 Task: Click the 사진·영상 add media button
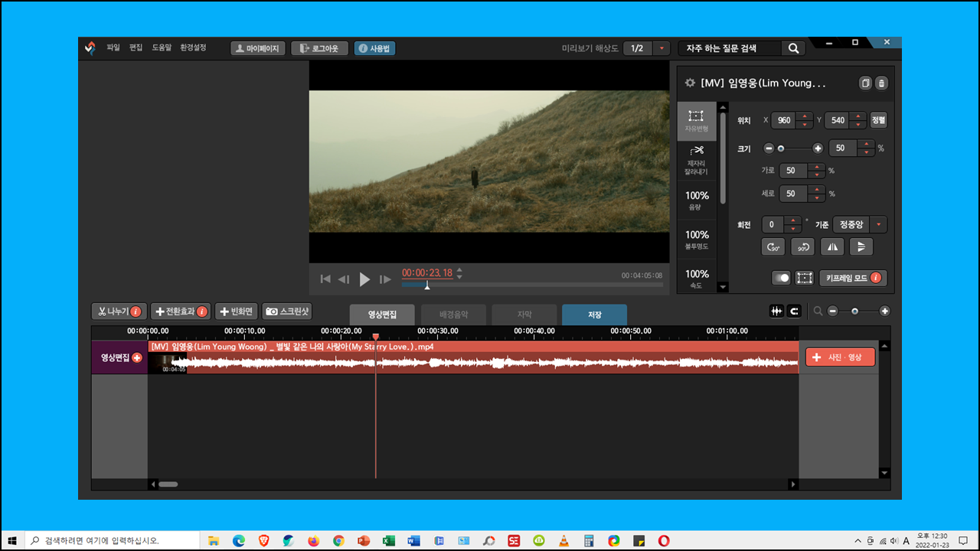[840, 357]
